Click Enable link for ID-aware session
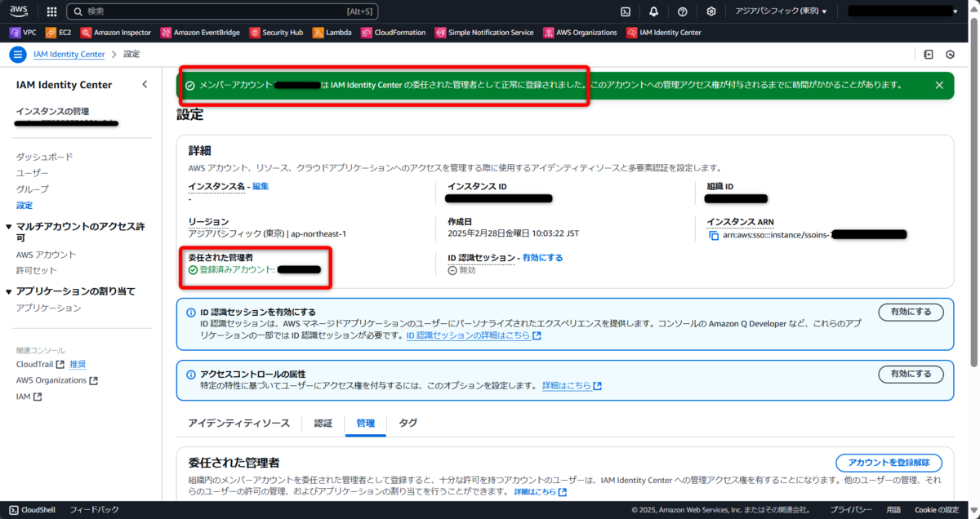 (542, 257)
